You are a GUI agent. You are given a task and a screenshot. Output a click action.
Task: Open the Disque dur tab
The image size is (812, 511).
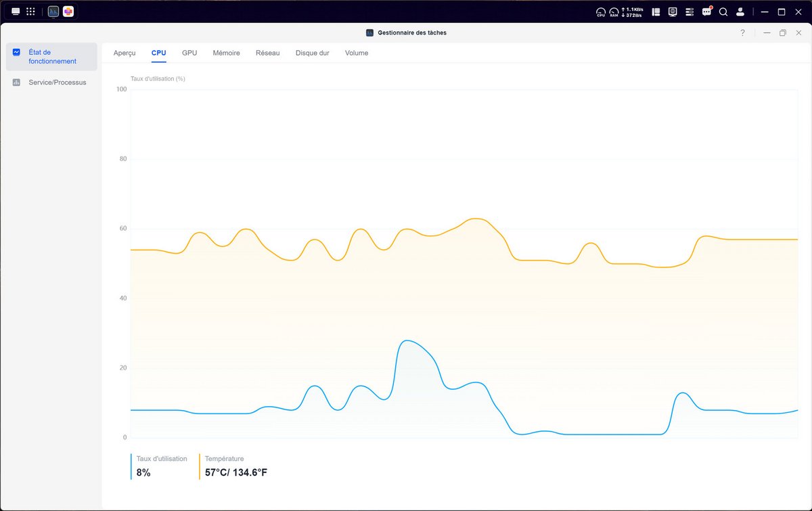click(x=313, y=53)
